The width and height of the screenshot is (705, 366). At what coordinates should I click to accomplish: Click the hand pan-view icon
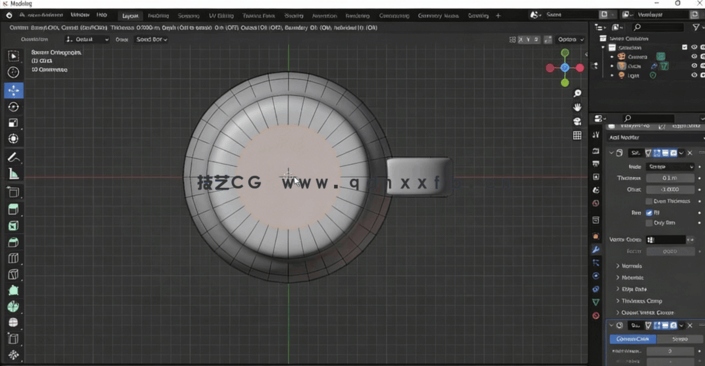pos(577,107)
